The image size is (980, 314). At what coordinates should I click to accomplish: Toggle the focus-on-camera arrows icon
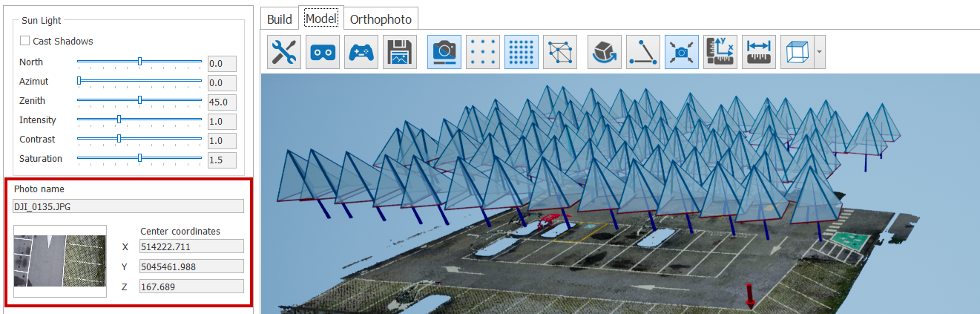click(x=682, y=52)
